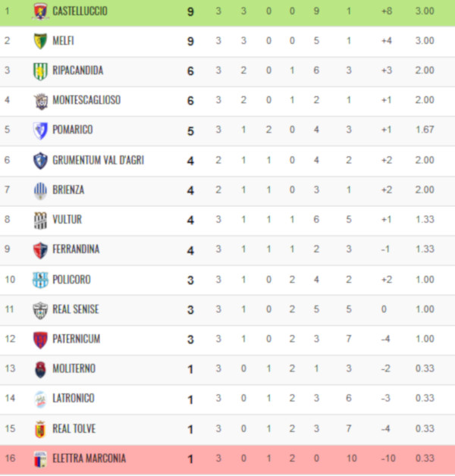Click the Brienza striped ball logo

click(40, 191)
